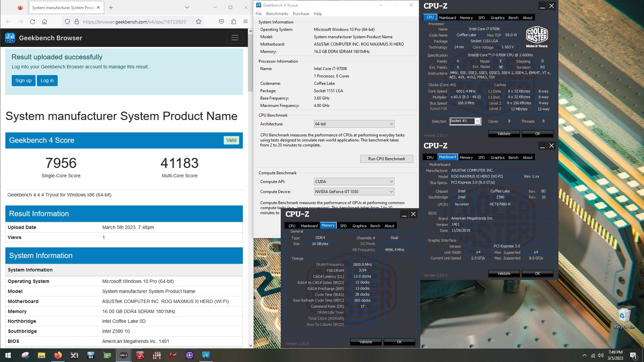The image size is (644, 362).
Task: Open the Architecture dropdown in Geekbench
Action: (354, 124)
